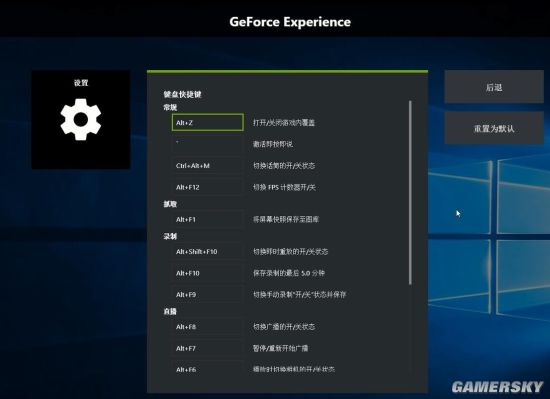Viewport: 550px width, 399px height.
Task: Click the 打开/关闭游戏内覆盖 description label
Action: (284, 123)
